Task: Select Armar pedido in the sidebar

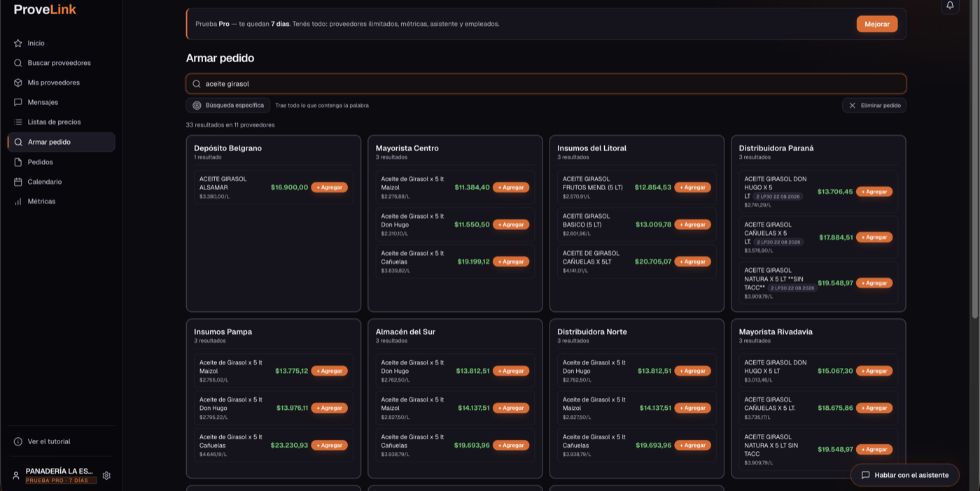Action: coord(62,142)
